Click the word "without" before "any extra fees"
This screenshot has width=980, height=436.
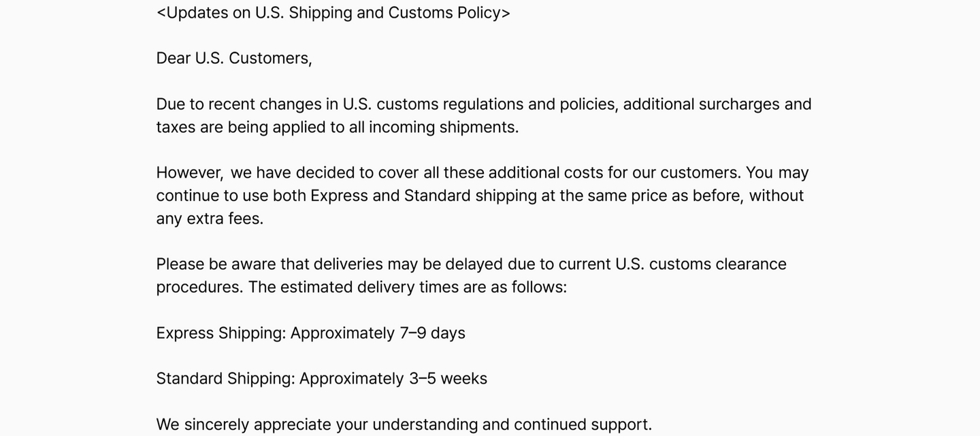click(777, 196)
